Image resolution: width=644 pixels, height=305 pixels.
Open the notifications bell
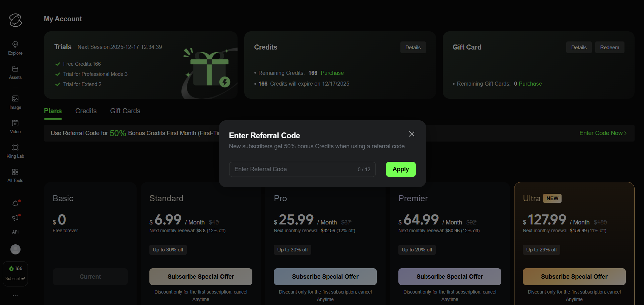15,203
